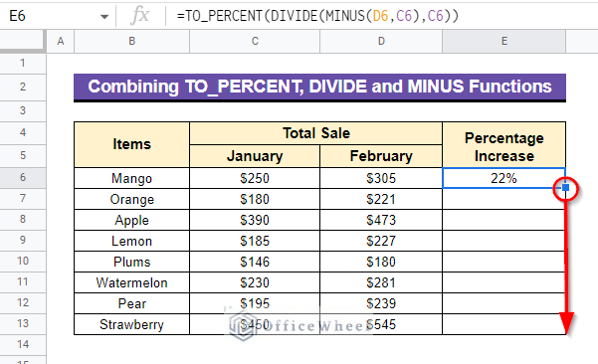This screenshot has height=364, width=598.
Task: Select cell E6 showing 22%
Action: point(503,178)
